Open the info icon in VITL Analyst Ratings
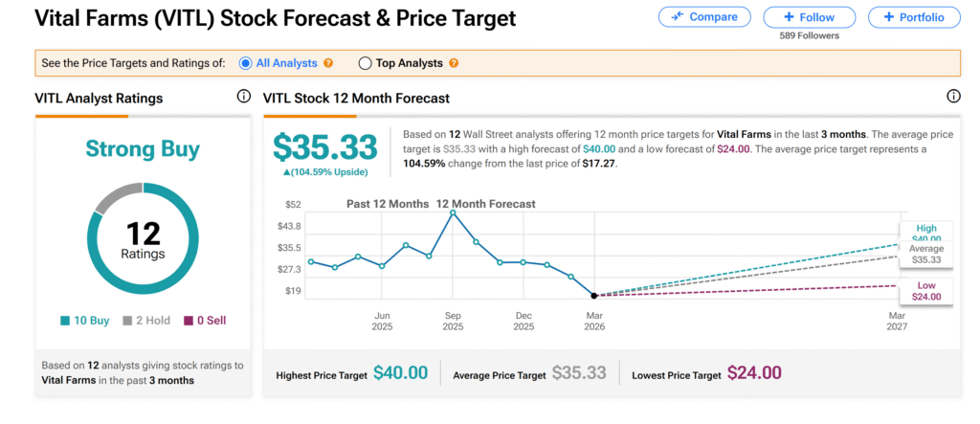The image size is (980, 424). click(243, 97)
